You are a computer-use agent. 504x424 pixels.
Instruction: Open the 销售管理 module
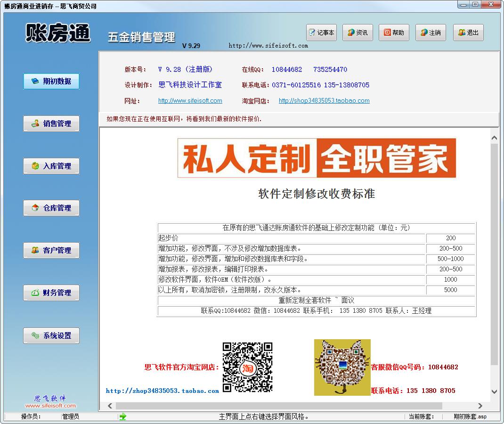click(x=51, y=124)
